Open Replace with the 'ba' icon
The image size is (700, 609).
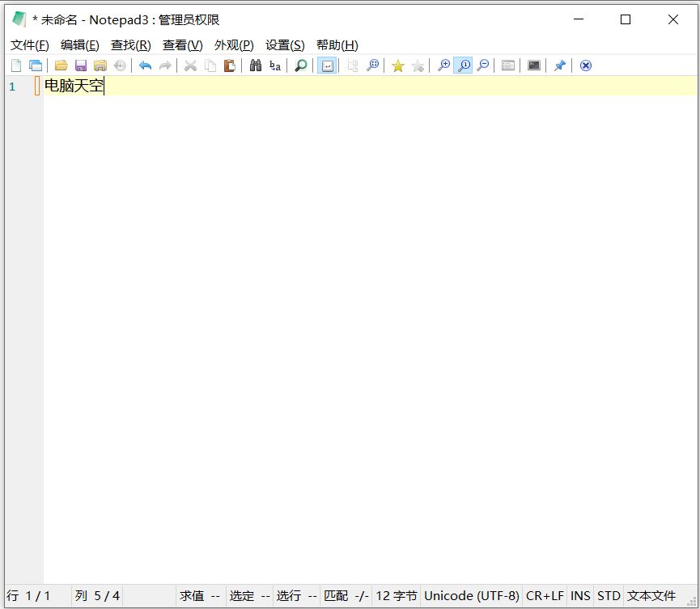[x=275, y=66]
